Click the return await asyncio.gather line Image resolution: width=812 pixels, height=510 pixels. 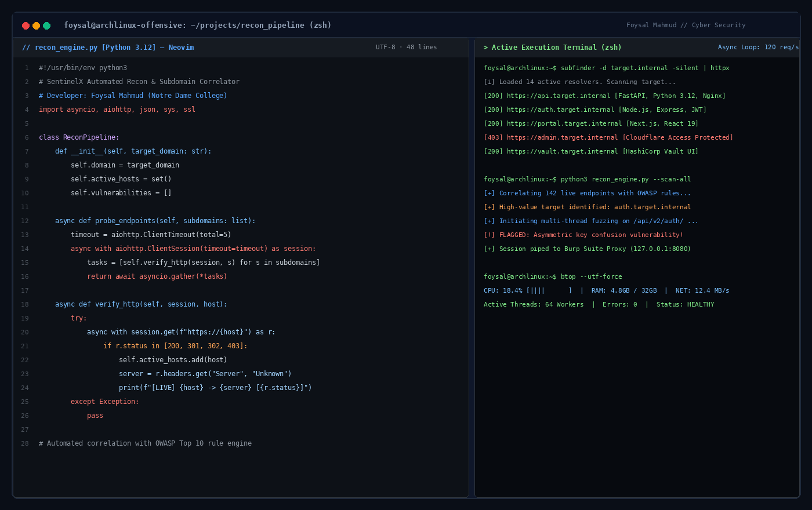pyautogui.click(x=157, y=276)
